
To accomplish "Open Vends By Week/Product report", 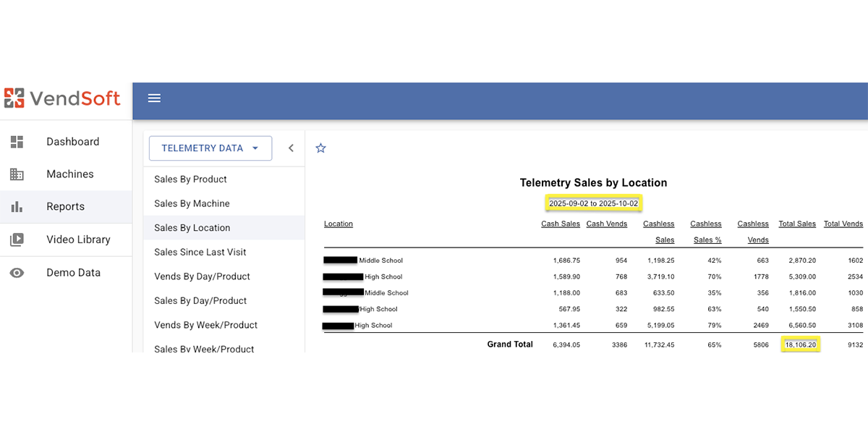I will click(205, 325).
